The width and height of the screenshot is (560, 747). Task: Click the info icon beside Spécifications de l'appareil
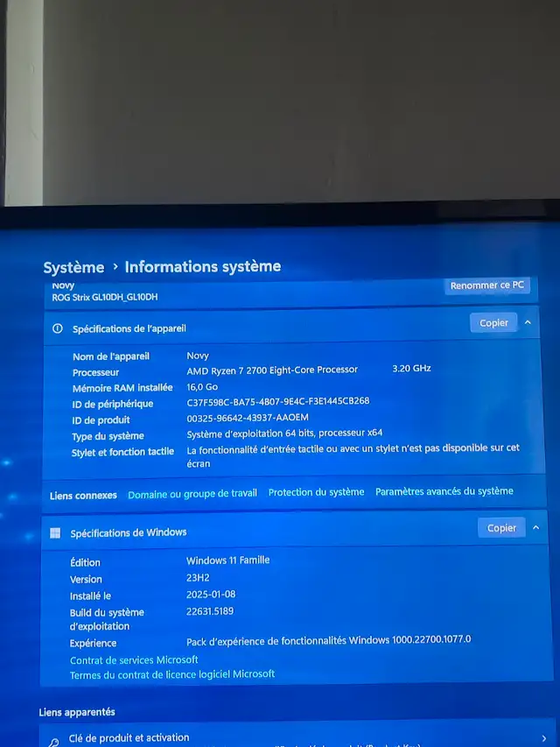pos(58,328)
